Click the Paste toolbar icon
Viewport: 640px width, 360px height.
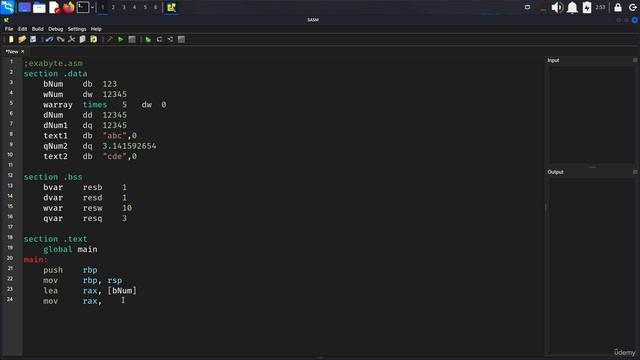[93, 40]
